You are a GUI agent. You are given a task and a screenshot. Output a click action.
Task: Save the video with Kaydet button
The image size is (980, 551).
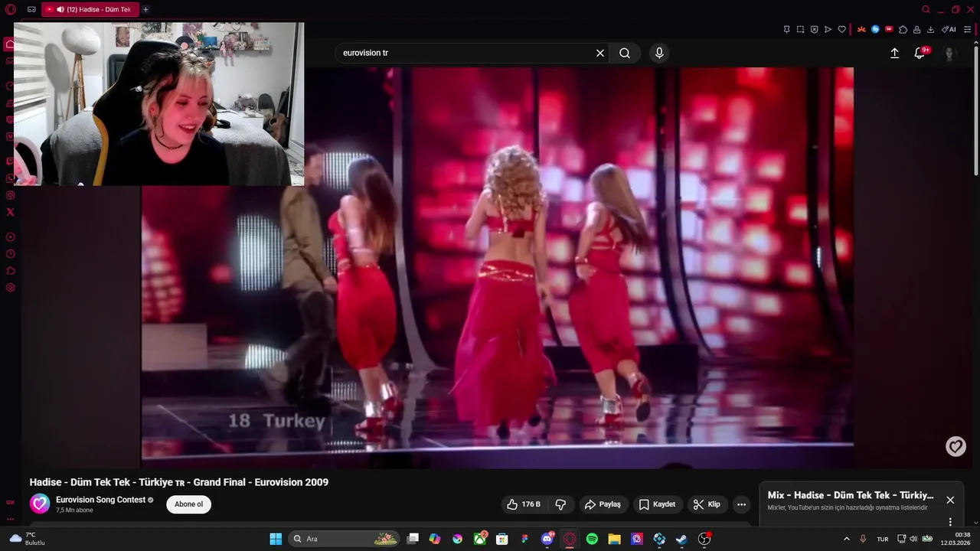click(657, 504)
